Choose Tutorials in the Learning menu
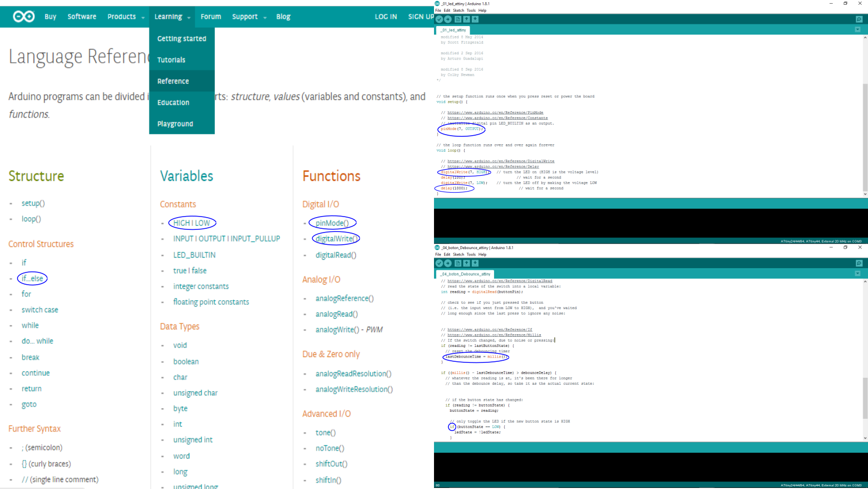 [182, 60]
